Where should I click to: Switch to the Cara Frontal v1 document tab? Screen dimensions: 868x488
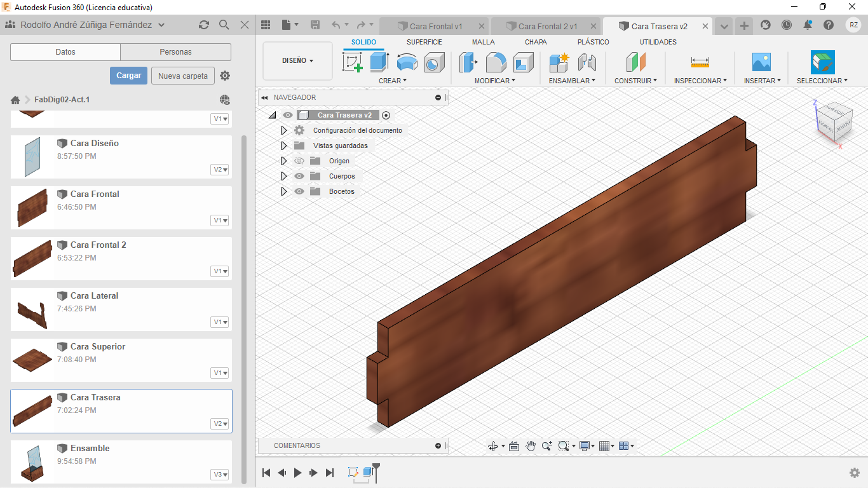[435, 26]
